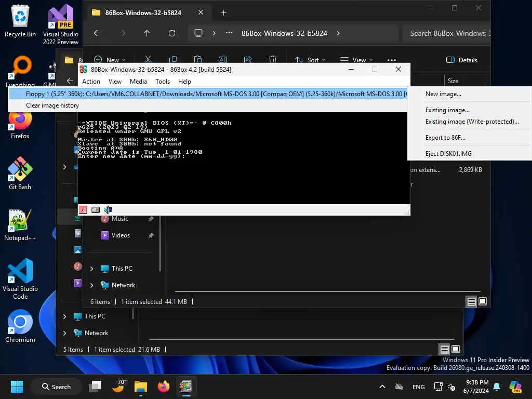The image size is (532, 399).
Task: Go back in File Explorer navigation
Action: pyautogui.click(x=97, y=33)
